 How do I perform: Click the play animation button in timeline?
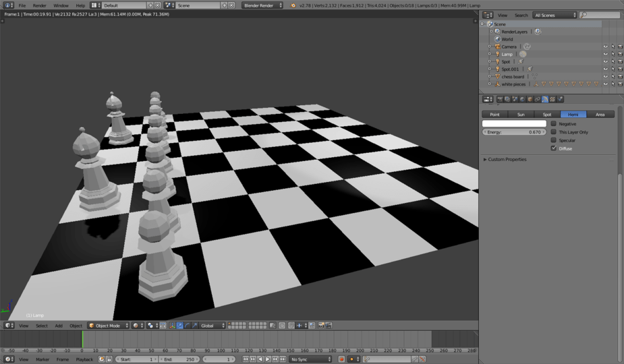tap(268, 359)
